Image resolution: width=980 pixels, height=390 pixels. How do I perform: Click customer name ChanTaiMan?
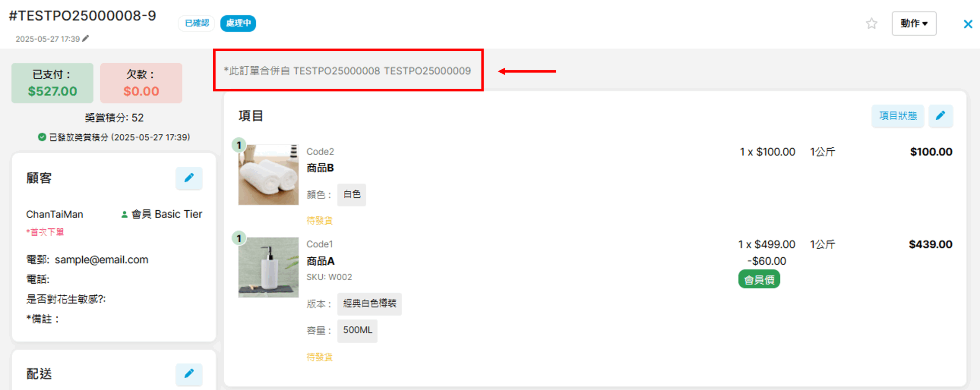click(x=55, y=214)
